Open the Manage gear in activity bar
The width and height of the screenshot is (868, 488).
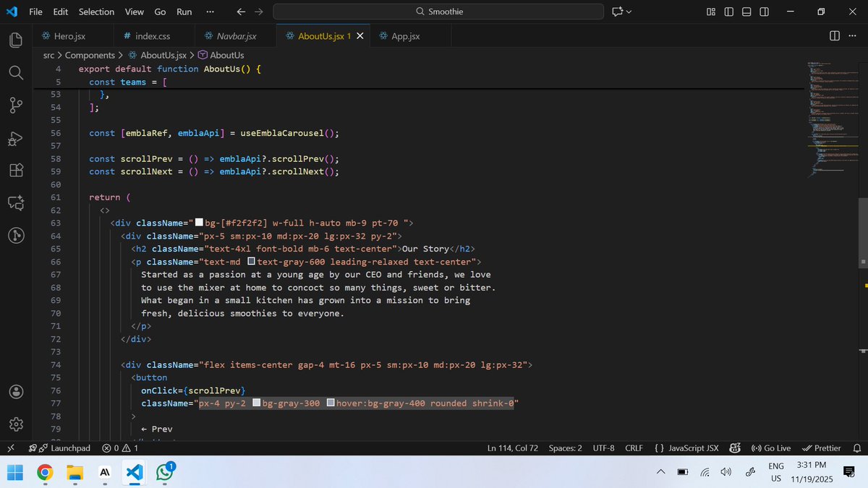(x=16, y=424)
